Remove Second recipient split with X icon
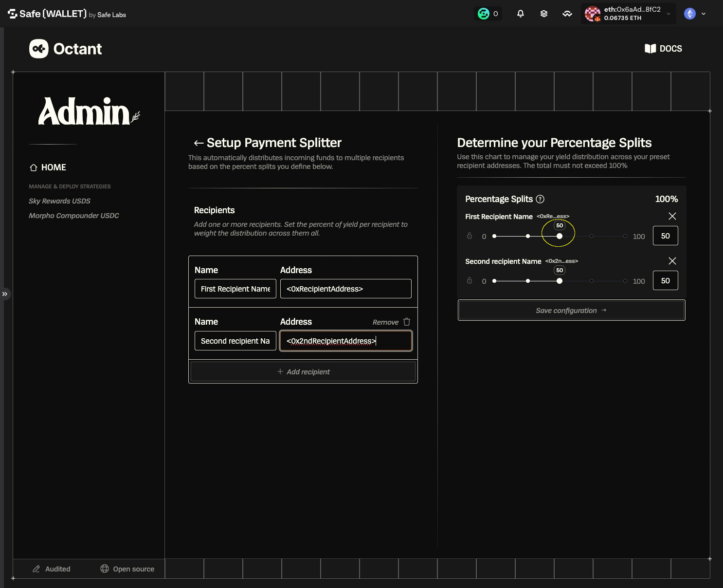This screenshot has height=588, width=723. (x=672, y=261)
